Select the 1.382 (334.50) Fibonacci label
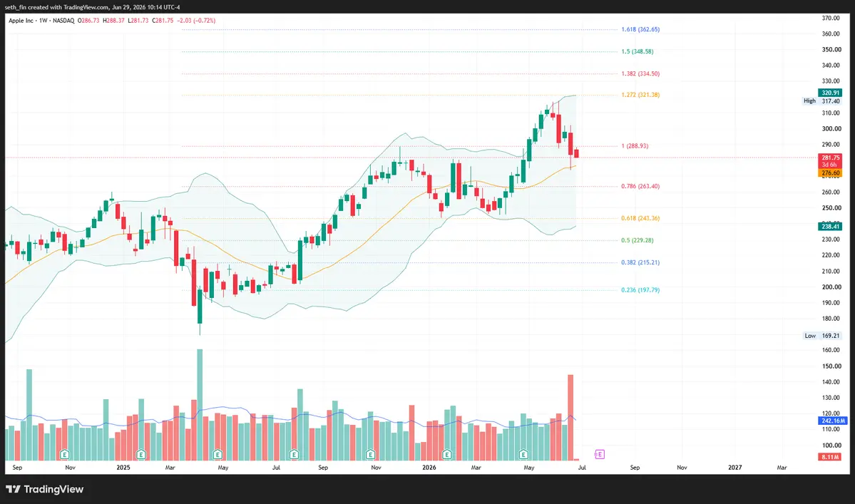855x504 pixels. [640, 73]
